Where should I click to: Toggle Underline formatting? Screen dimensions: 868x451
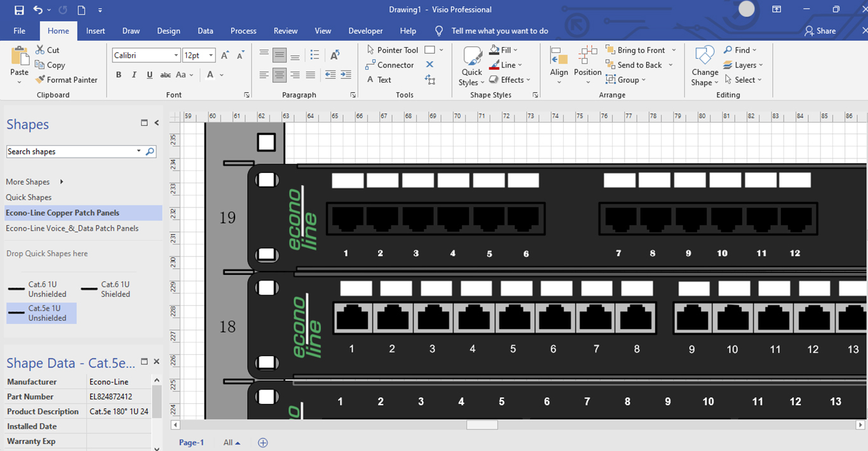tap(149, 74)
